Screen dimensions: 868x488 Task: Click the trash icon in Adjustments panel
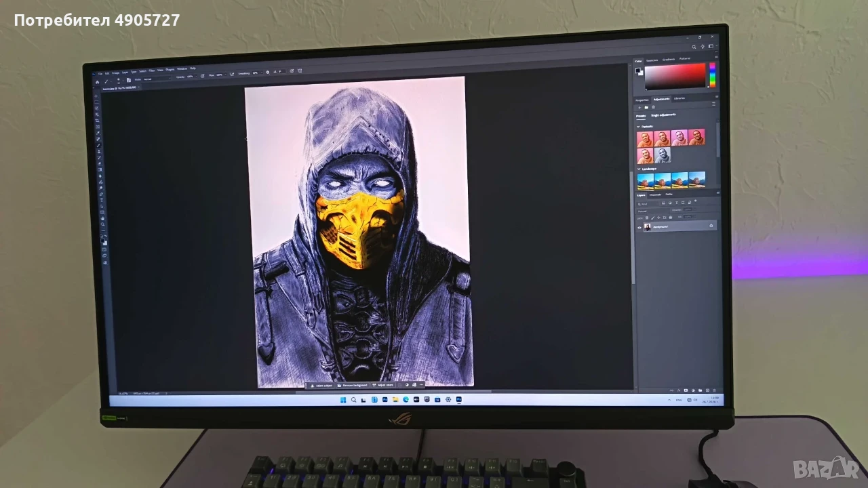(653, 107)
